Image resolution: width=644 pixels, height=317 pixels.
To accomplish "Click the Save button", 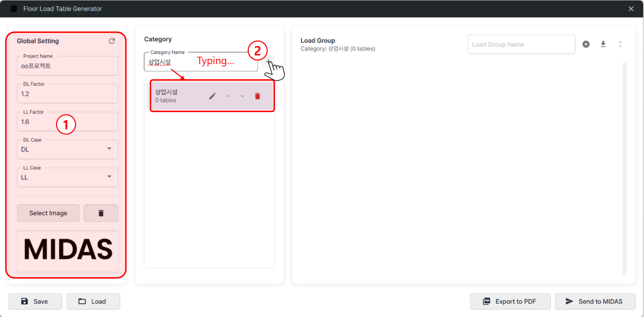I will coord(35,301).
